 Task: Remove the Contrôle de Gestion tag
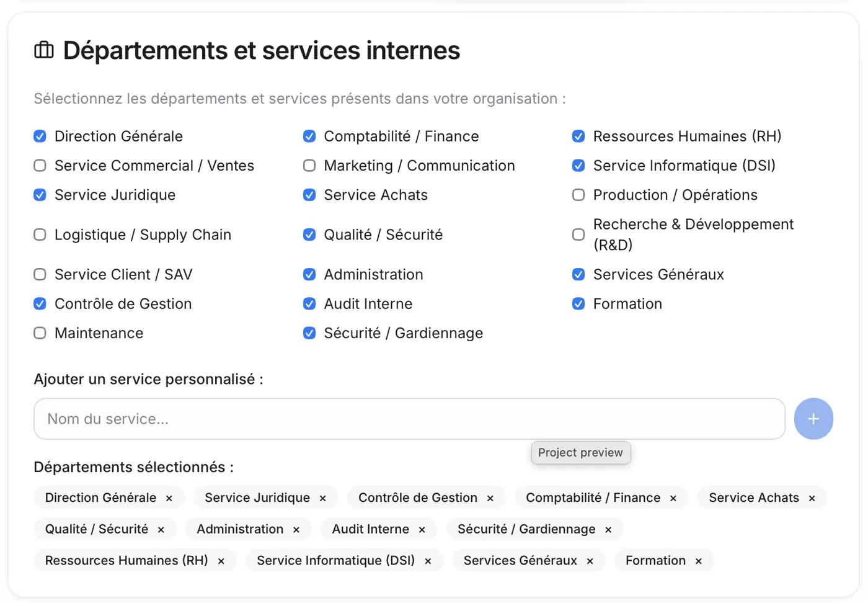[x=490, y=498]
